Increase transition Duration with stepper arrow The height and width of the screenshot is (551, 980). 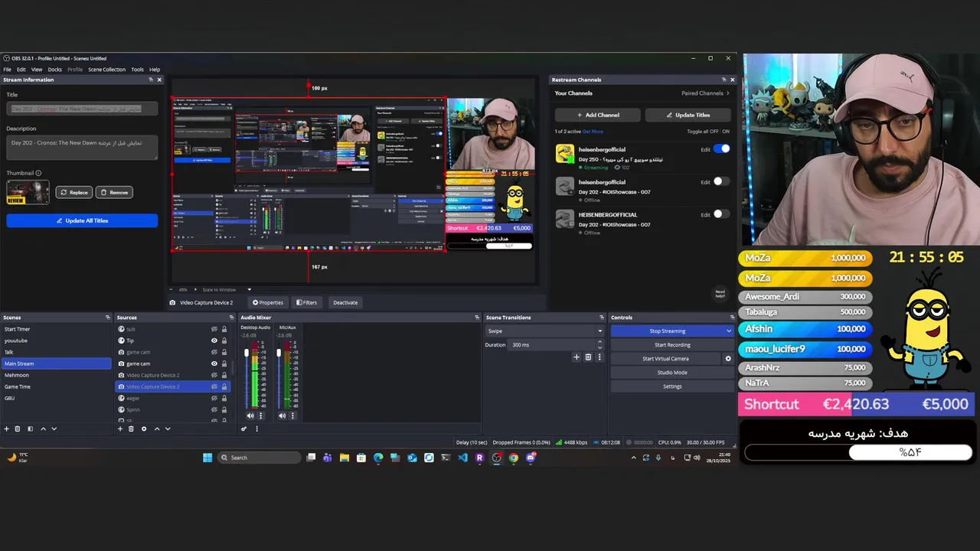point(599,342)
